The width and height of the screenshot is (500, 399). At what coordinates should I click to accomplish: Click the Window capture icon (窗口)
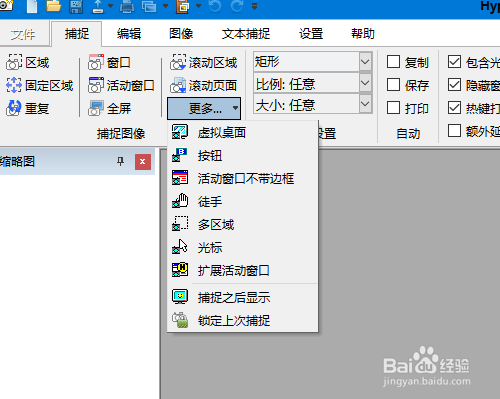coord(96,62)
